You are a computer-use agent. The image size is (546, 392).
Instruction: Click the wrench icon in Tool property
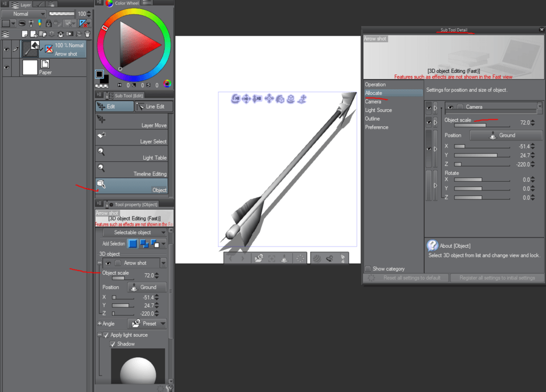[169, 389]
